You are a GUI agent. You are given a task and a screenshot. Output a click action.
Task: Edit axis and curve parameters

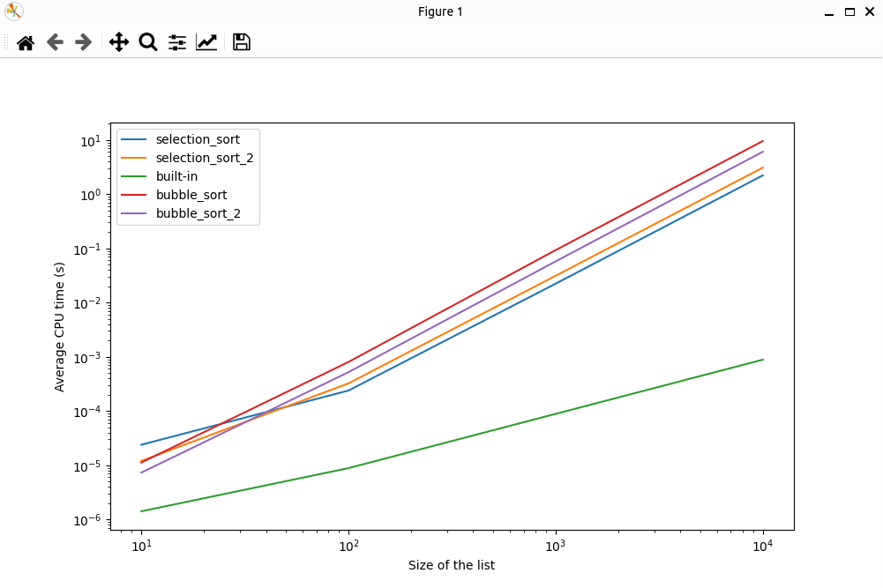click(206, 42)
